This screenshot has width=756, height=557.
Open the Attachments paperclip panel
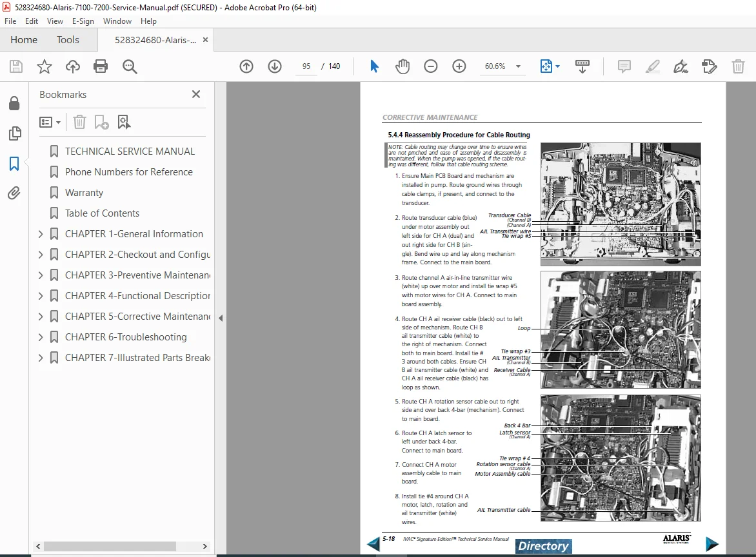pyautogui.click(x=14, y=193)
